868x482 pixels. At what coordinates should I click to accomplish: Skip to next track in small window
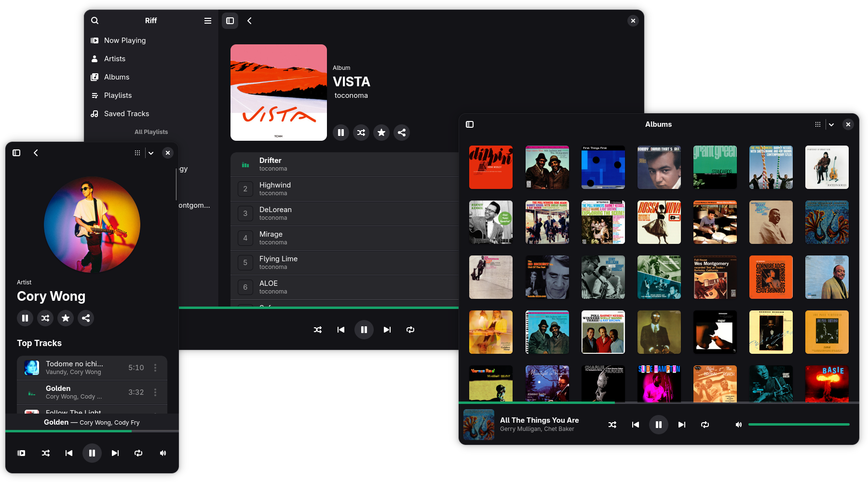(115, 453)
